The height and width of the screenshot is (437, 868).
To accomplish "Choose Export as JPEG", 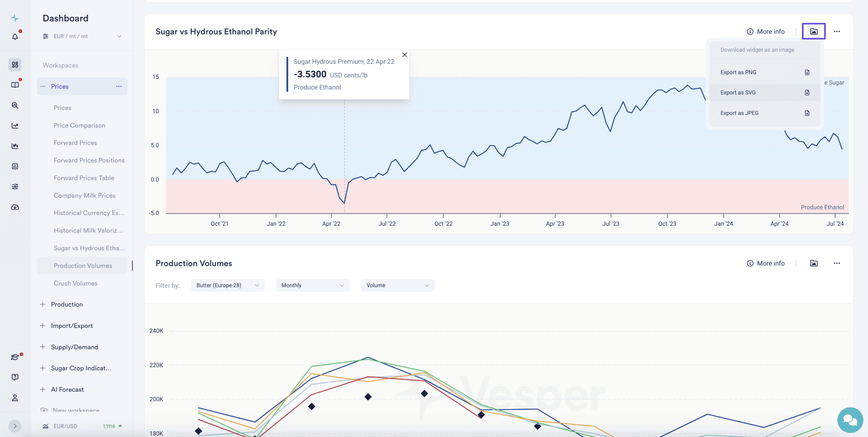I will [765, 113].
